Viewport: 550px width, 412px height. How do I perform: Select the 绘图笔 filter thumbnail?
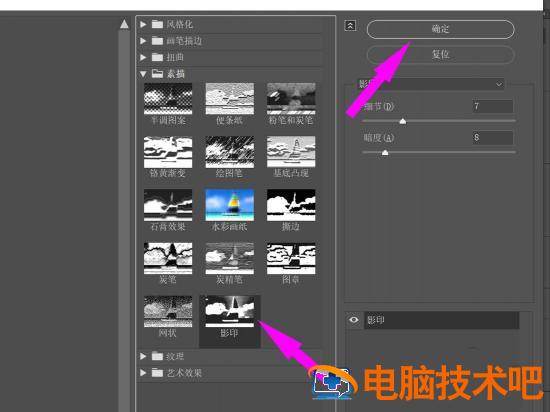230,152
